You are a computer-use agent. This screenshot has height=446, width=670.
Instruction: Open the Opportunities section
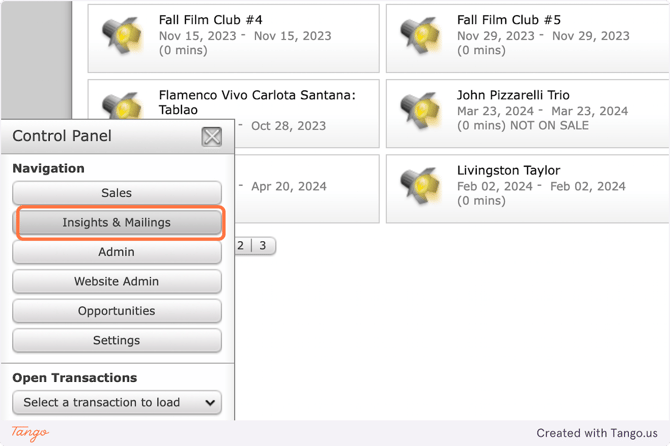[117, 311]
